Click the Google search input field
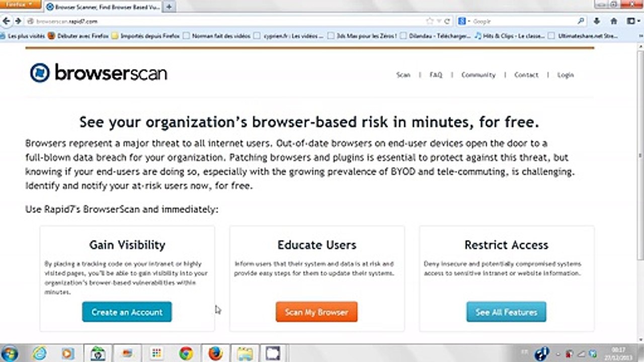The width and height of the screenshot is (644, 362). click(524, 21)
